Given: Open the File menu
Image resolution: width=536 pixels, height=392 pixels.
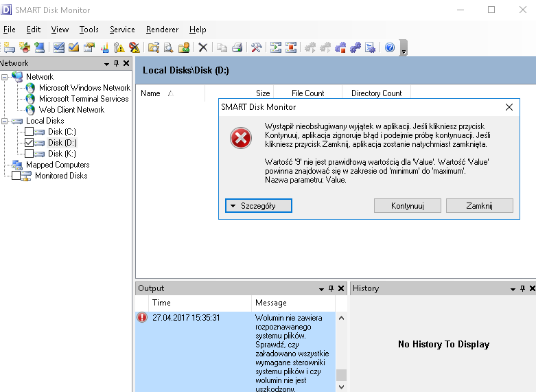Looking at the screenshot, I should point(9,30).
